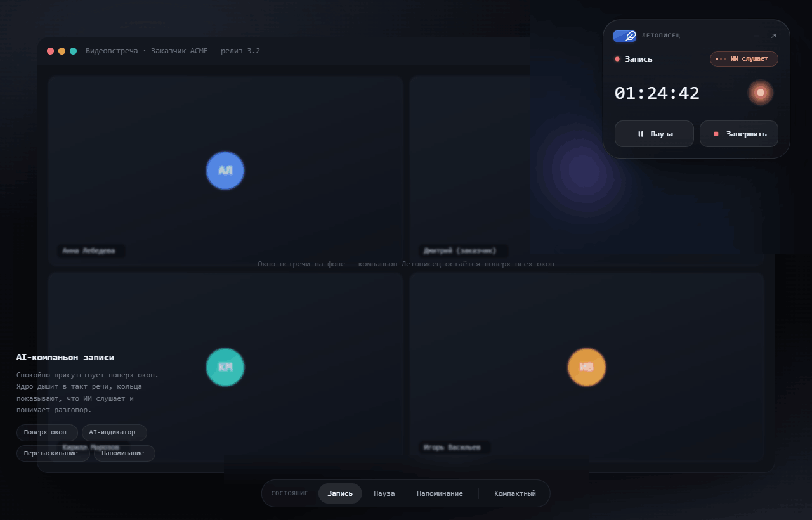Screen dimensions: 812x520
Task: Switch state to Запись
Action: click(340, 493)
